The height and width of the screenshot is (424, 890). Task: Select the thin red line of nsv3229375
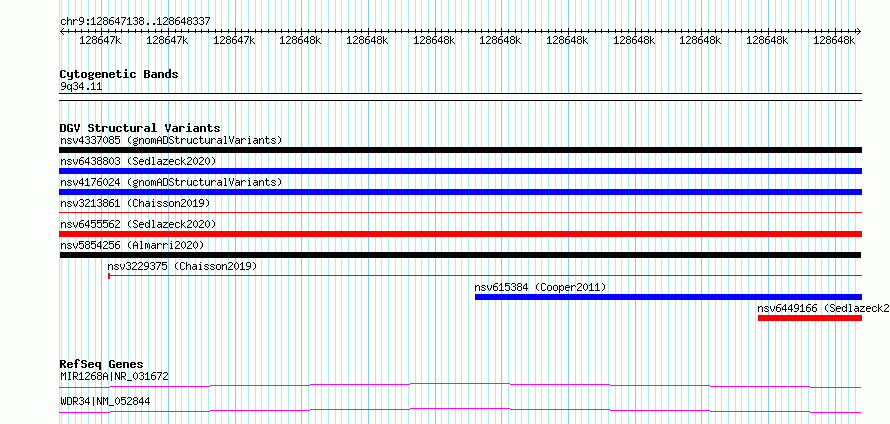(485, 276)
